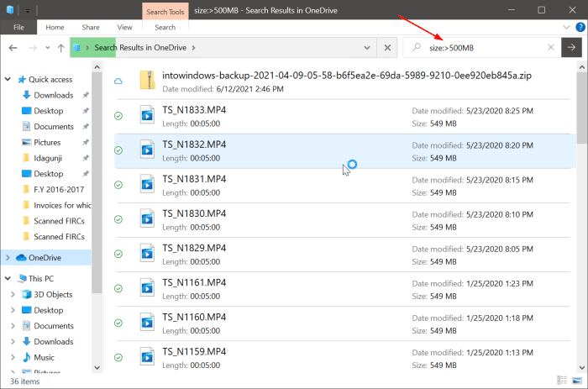
Task: Open Help via the question mark icon
Action: (580, 27)
